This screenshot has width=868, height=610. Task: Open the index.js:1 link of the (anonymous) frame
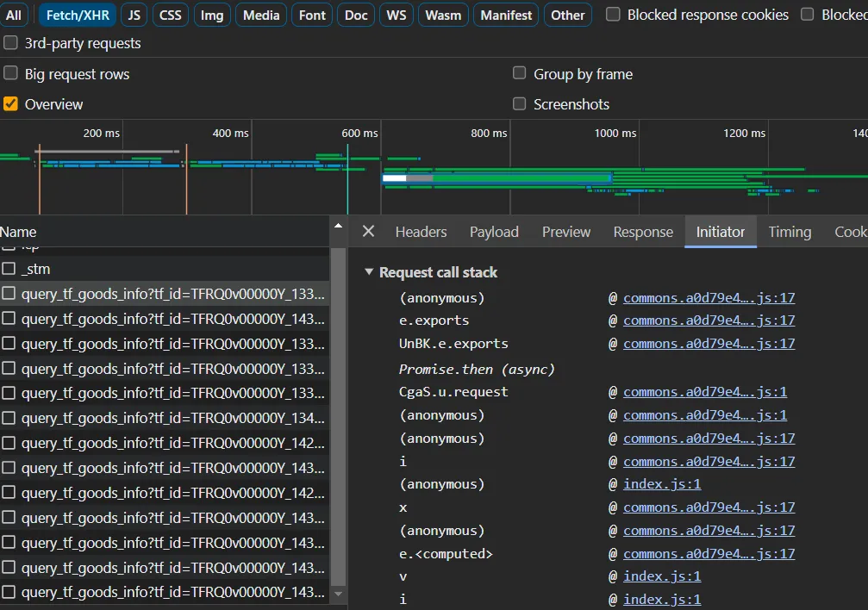(x=662, y=484)
